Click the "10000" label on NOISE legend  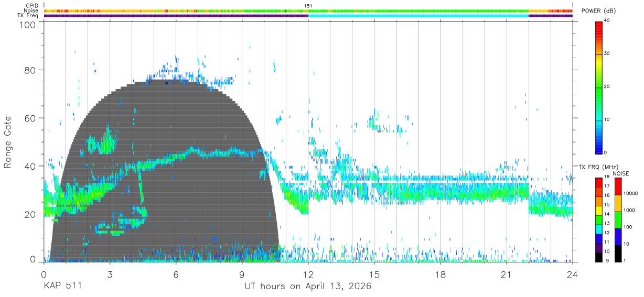point(631,193)
